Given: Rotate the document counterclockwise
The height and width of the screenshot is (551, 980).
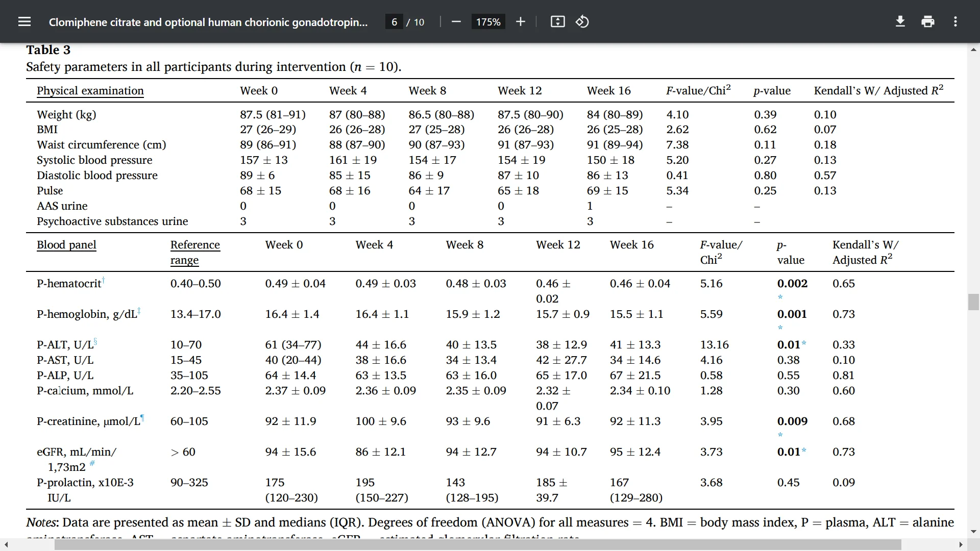Looking at the screenshot, I should tap(582, 21).
